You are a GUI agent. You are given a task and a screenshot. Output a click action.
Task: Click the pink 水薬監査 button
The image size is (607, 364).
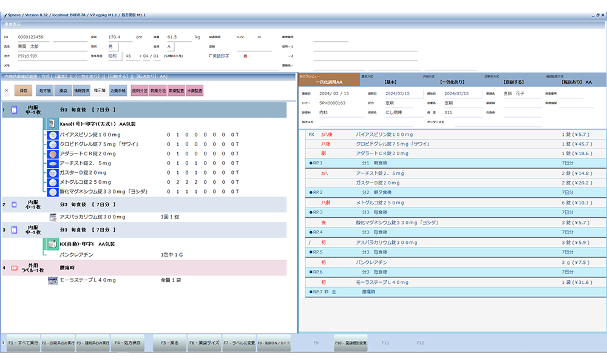[195, 90]
